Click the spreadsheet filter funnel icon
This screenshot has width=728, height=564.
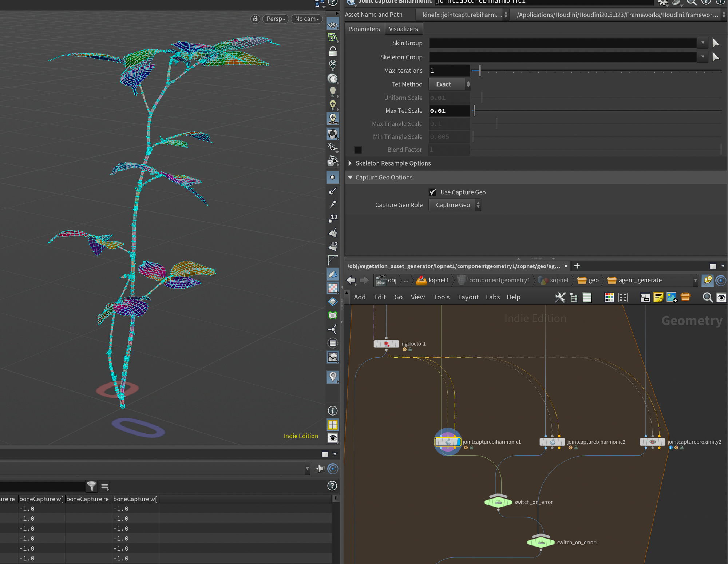(x=92, y=486)
